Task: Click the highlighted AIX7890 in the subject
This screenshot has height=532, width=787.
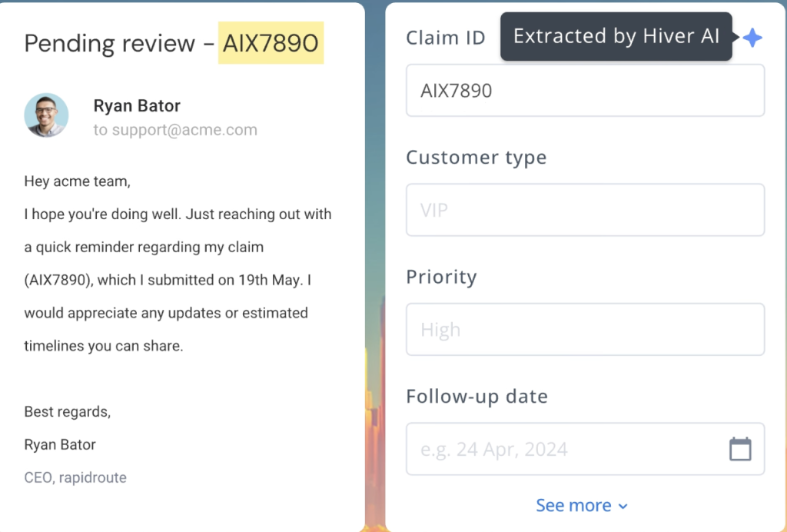Action: [271, 43]
